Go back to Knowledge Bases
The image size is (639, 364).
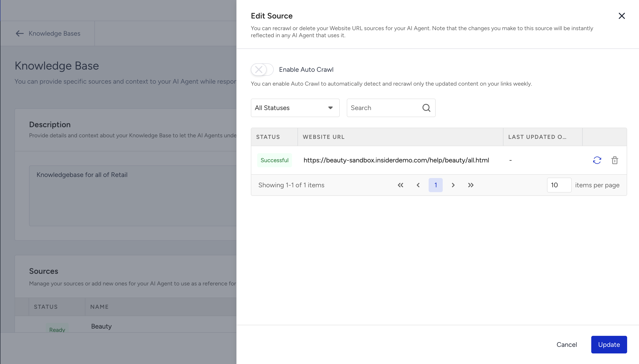click(x=48, y=33)
